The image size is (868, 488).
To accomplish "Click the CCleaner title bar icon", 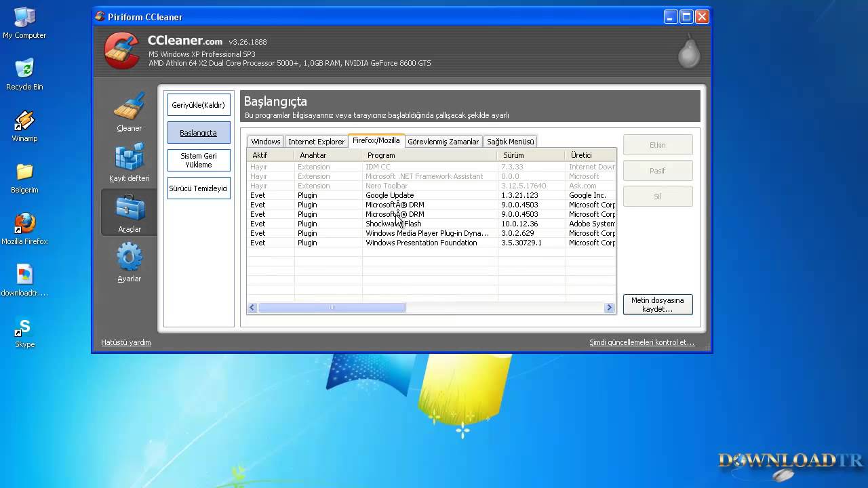I will [x=100, y=16].
